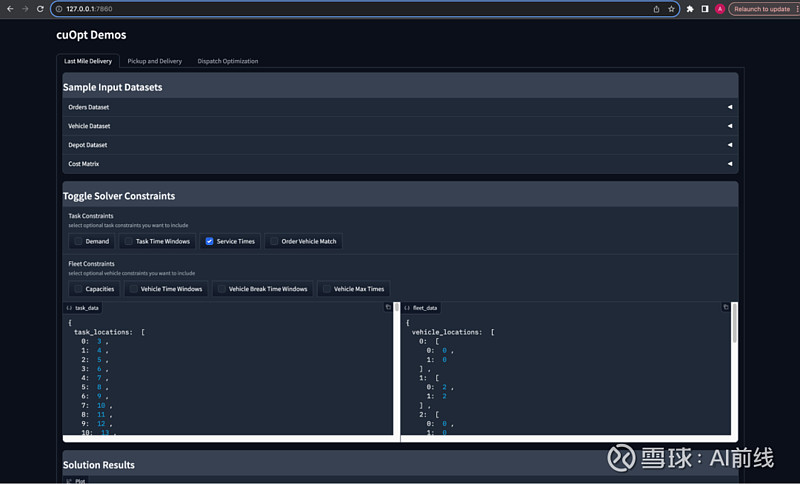The height and width of the screenshot is (484, 800).
Task: Expand the Vehicle Dataset accordion
Action: pyautogui.click(x=400, y=126)
